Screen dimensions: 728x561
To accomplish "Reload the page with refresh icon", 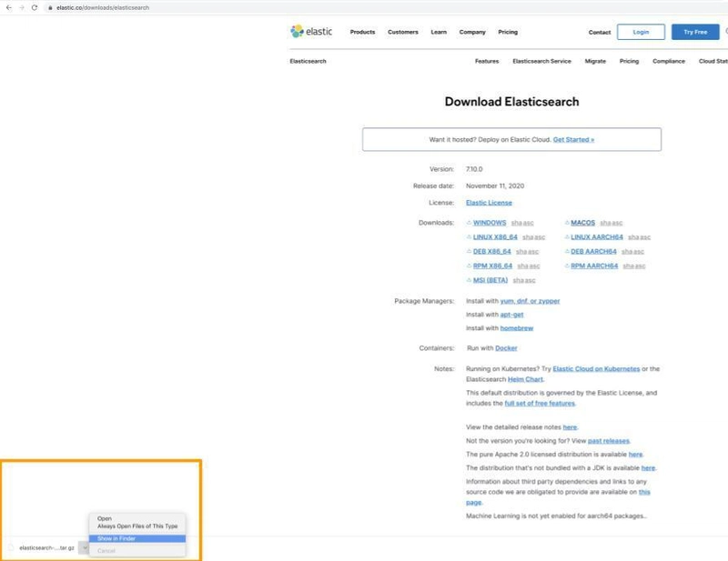I will tap(35, 7).
